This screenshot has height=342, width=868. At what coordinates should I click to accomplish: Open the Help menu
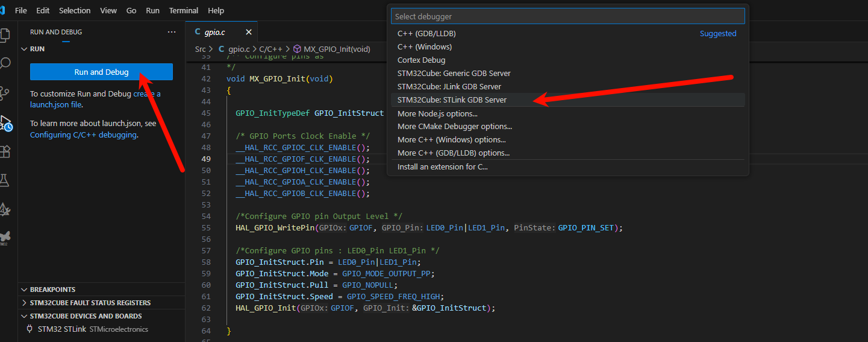tap(216, 10)
